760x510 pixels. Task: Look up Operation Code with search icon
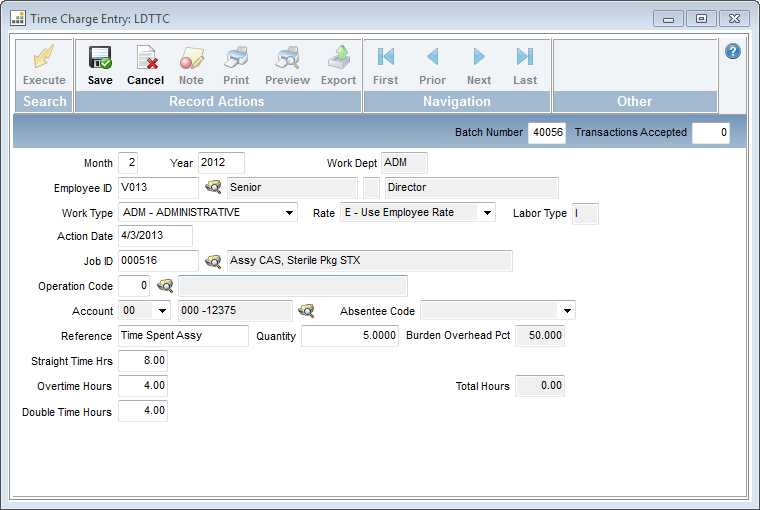tap(165, 286)
